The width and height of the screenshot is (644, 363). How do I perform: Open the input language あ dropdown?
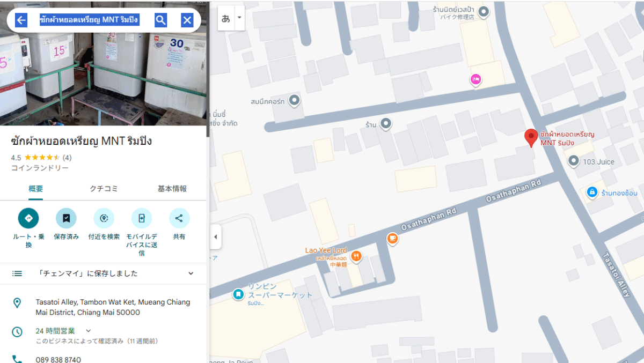click(239, 18)
